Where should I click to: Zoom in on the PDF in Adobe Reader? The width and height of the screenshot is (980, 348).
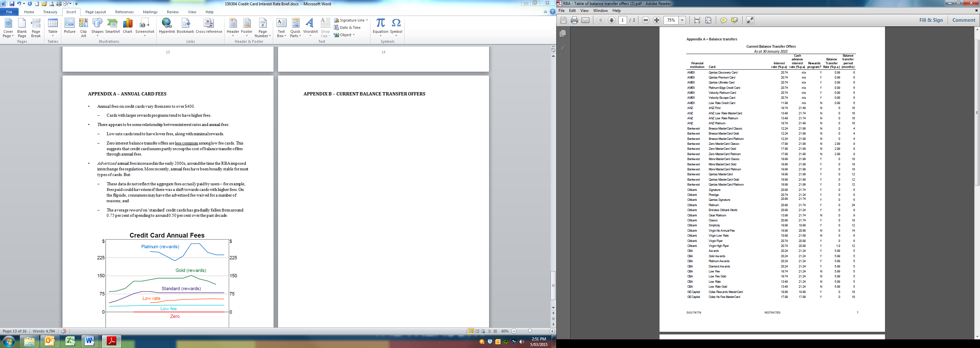657,20
